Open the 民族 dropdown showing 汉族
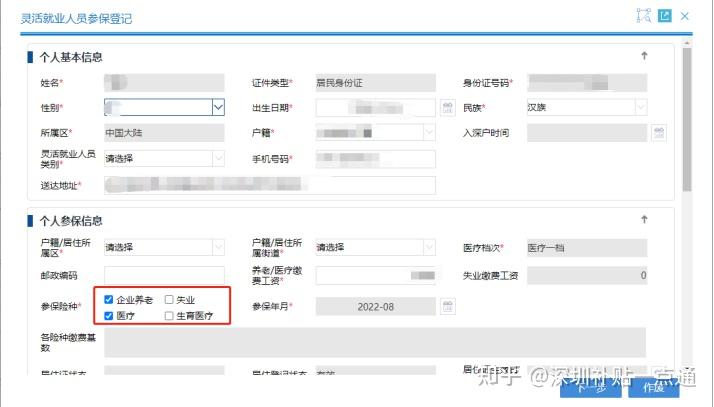The width and height of the screenshot is (714, 407). 641,107
